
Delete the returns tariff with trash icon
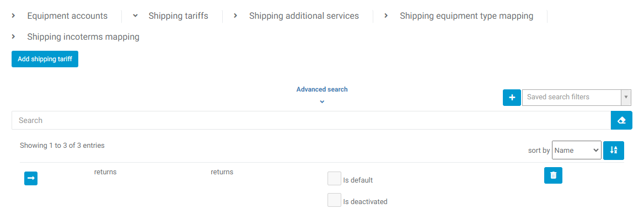[553, 175]
